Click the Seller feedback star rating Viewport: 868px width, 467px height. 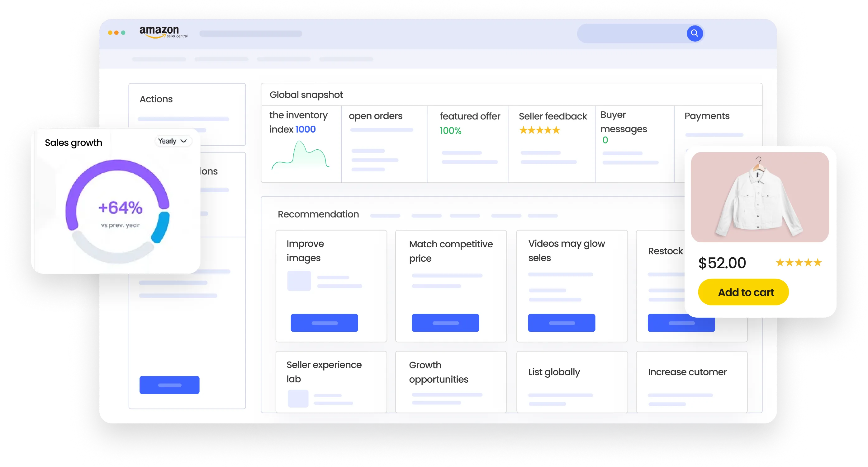coord(539,130)
